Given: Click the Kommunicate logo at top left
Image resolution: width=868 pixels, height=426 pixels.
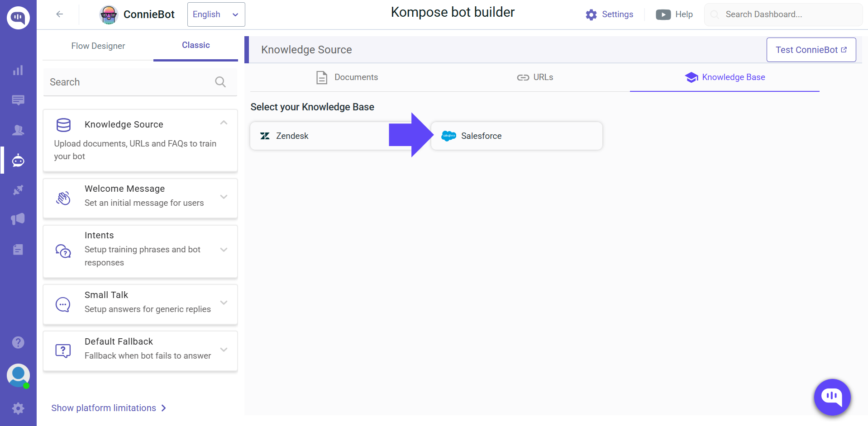Looking at the screenshot, I should 18,18.
